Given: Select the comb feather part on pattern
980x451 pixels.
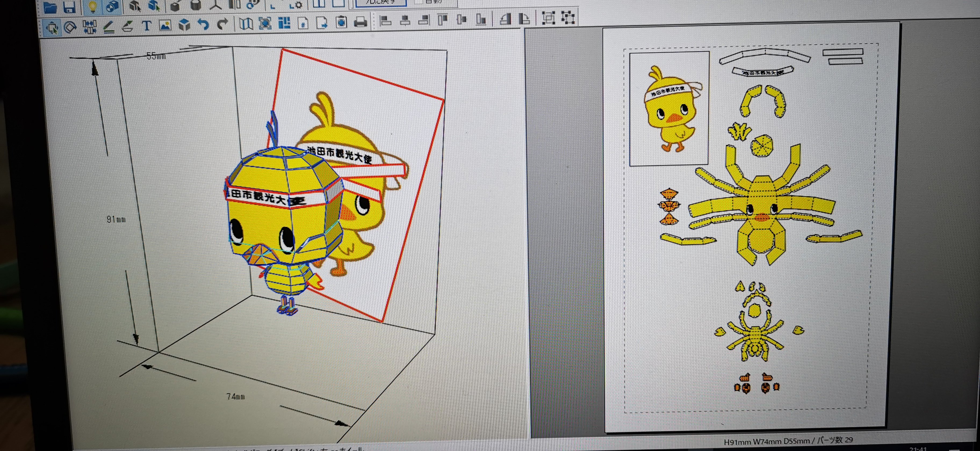Looking at the screenshot, I should [739, 132].
